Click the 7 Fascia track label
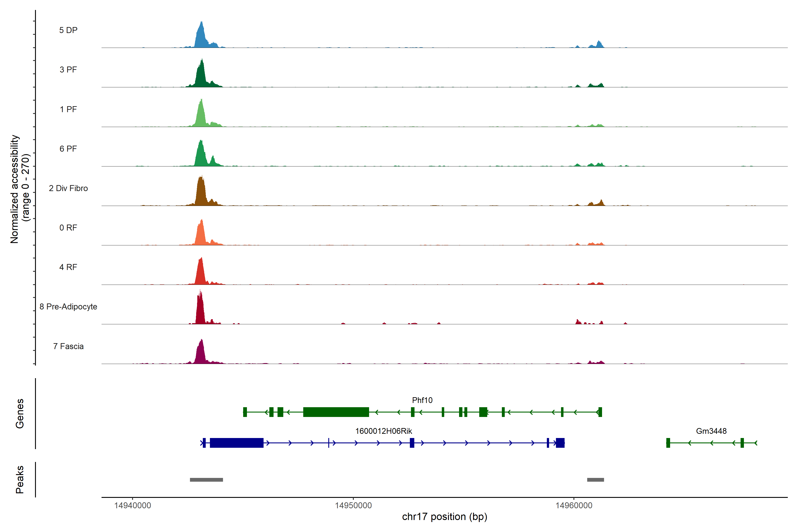This screenshot has height=532, width=798. click(68, 346)
